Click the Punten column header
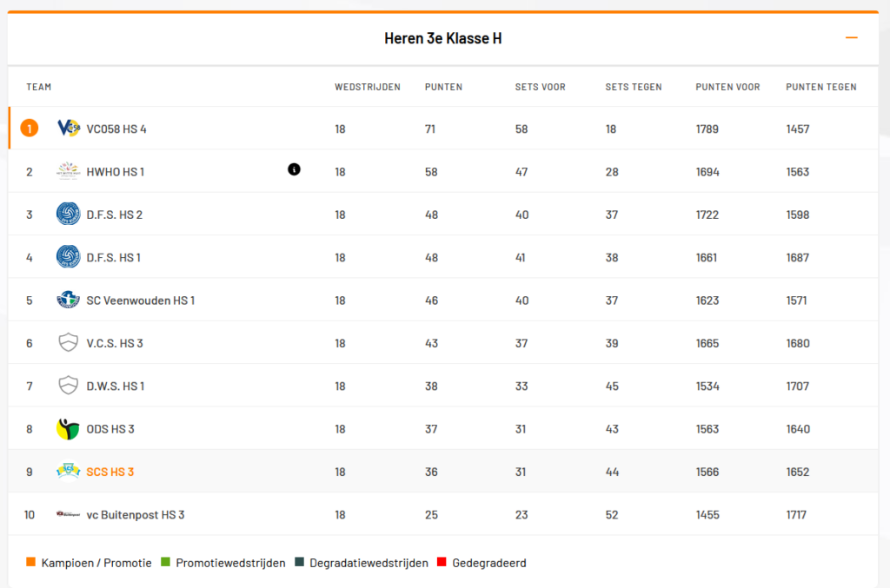 443,87
